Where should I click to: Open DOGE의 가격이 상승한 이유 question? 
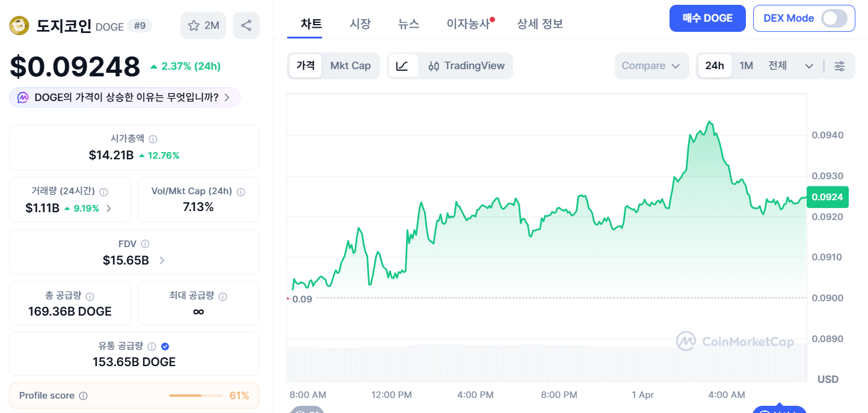[x=125, y=97]
